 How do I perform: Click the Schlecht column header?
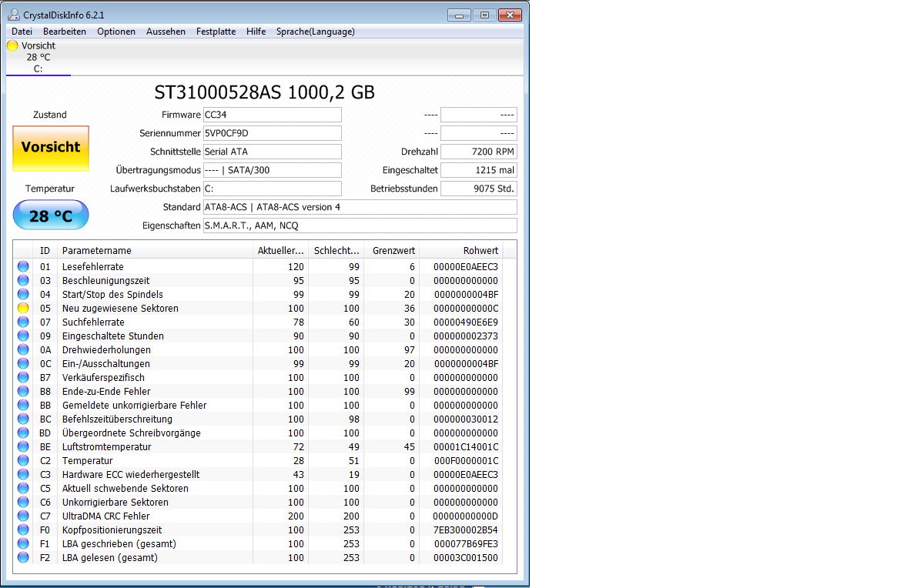point(336,250)
